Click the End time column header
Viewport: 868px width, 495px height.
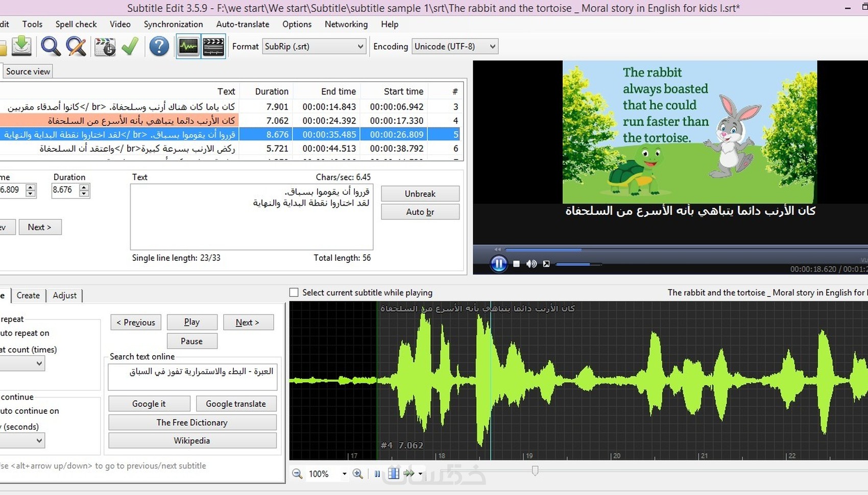[x=327, y=91]
